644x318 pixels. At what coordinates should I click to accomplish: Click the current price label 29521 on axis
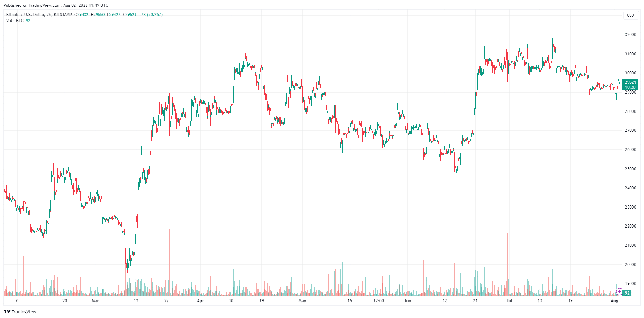630,82
